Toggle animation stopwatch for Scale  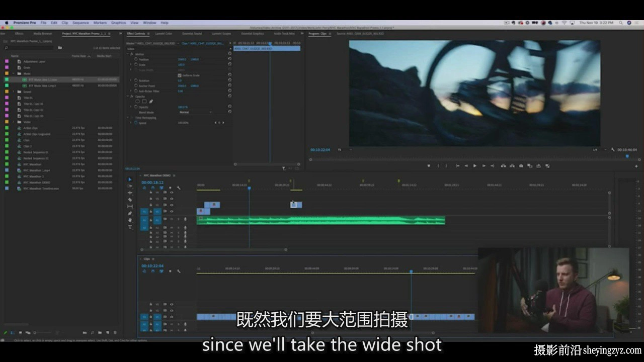pos(135,65)
